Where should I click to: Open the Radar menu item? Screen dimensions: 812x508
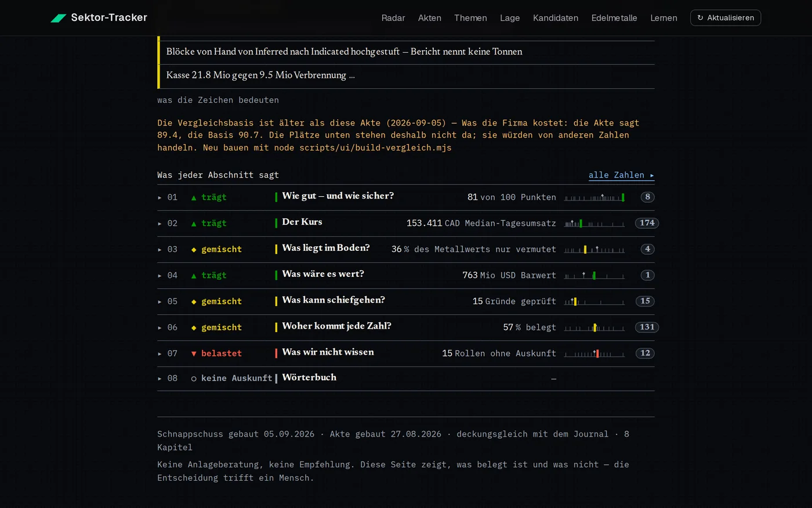tap(393, 18)
